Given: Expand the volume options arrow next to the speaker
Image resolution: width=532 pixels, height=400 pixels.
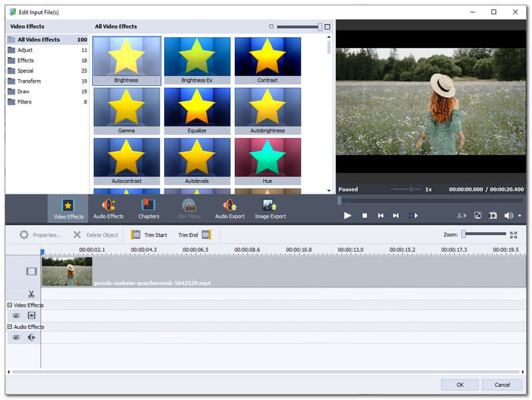Looking at the screenshot, I should point(520,216).
